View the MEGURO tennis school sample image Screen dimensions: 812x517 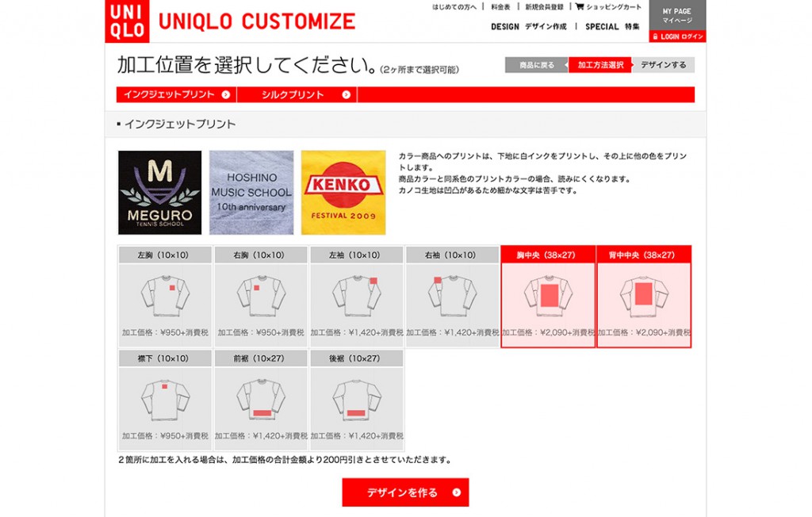(x=159, y=193)
